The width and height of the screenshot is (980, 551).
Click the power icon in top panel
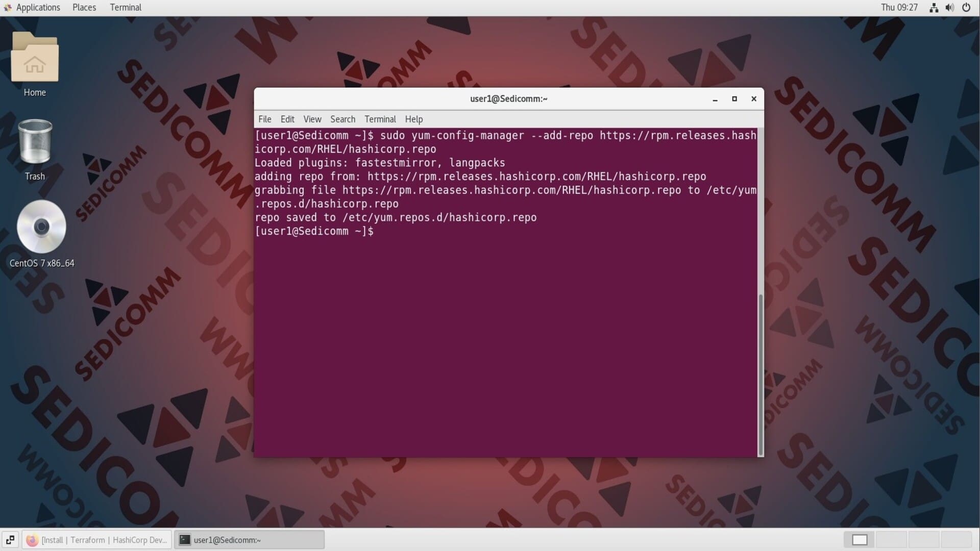point(966,8)
